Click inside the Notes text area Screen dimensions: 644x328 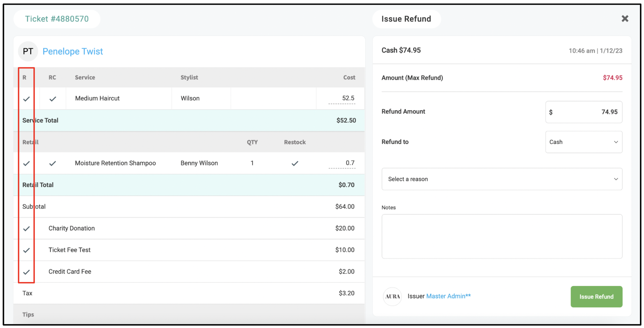[502, 236]
